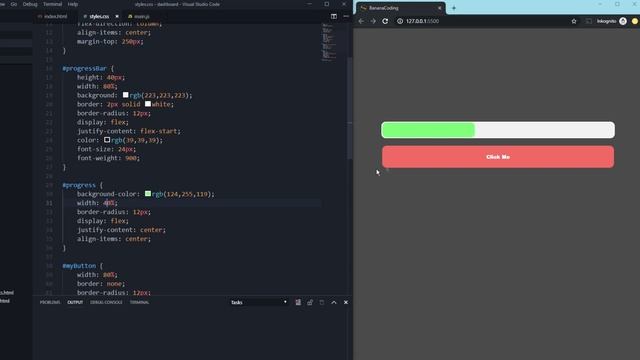640x360 pixels.
Task: View site information icon in address bar
Action: (400, 21)
